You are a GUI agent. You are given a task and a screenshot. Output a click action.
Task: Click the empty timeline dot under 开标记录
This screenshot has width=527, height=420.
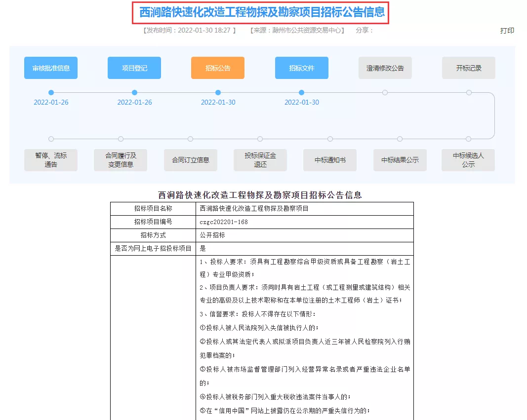coord(469,92)
